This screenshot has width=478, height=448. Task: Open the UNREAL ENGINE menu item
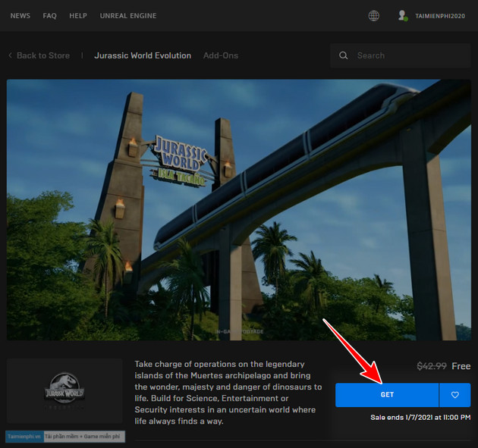pyautogui.click(x=128, y=16)
